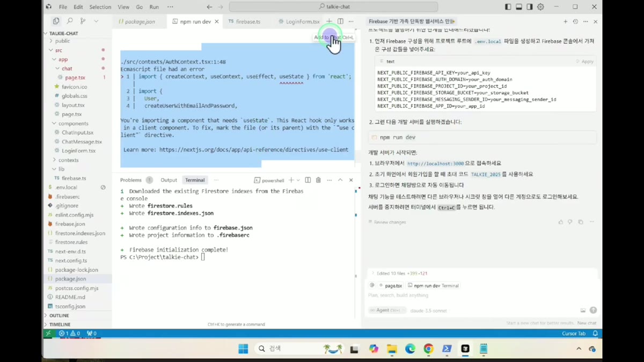Send the chat message with arrow button
The height and width of the screenshot is (362, 644).
click(x=593, y=310)
